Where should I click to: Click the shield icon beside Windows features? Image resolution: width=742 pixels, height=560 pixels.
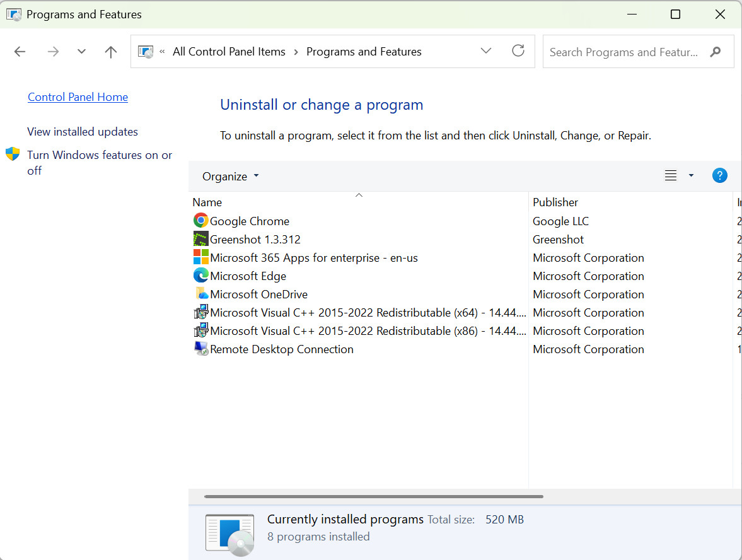pos(13,154)
